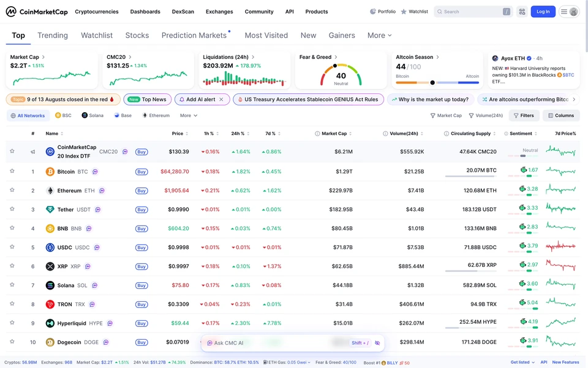The image size is (588, 368).
Task: Expand CMC20 card chevron
Action: pos(130,57)
